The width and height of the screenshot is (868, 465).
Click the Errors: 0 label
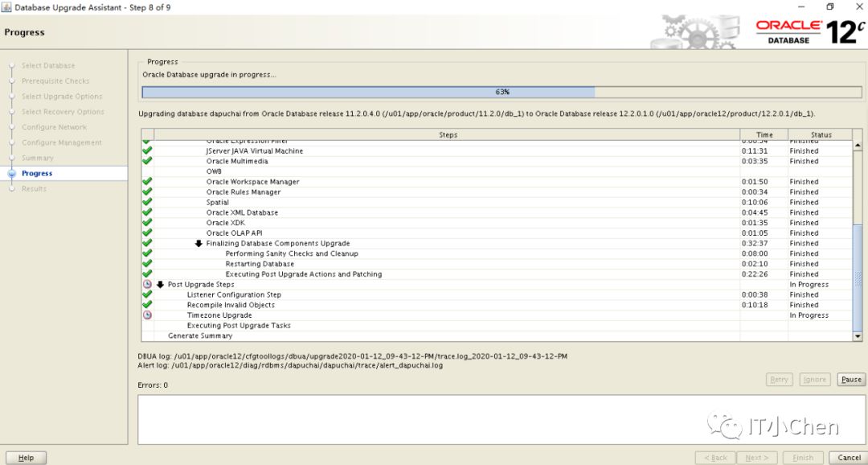(x=153, y=385)
